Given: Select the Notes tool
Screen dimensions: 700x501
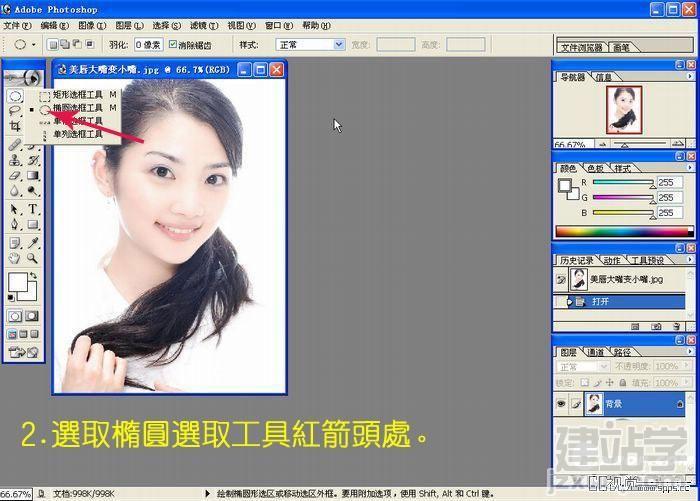Looking at the screenshot, I should click(x=15, y=243).
